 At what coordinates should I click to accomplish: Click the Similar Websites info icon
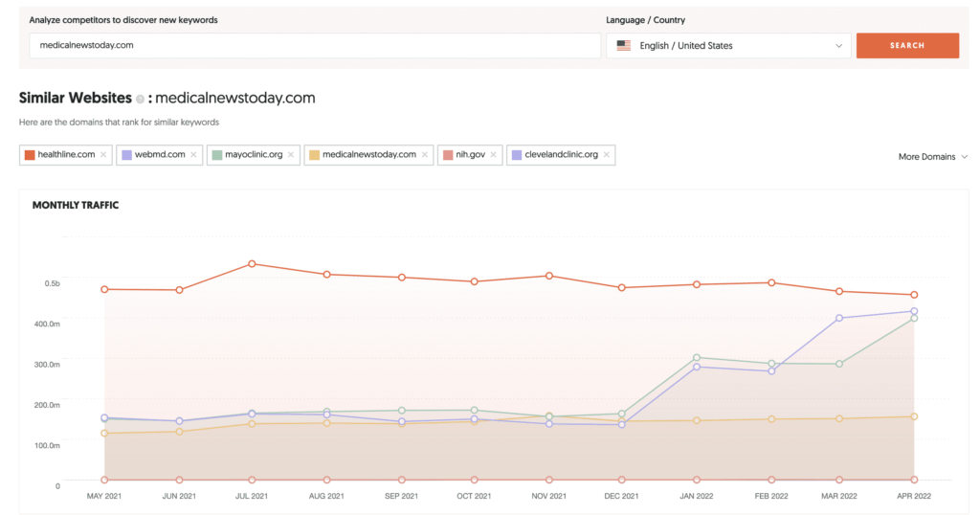[x=140, y=99]
